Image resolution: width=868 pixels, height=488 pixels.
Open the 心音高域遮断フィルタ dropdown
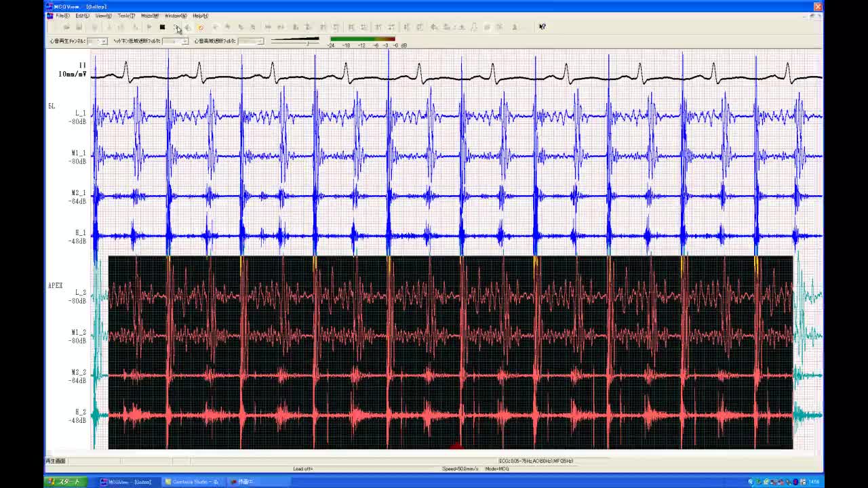[260, 41]
